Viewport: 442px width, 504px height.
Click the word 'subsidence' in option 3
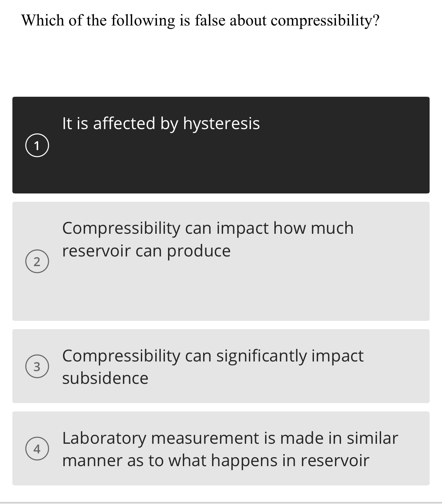point(105,378)
